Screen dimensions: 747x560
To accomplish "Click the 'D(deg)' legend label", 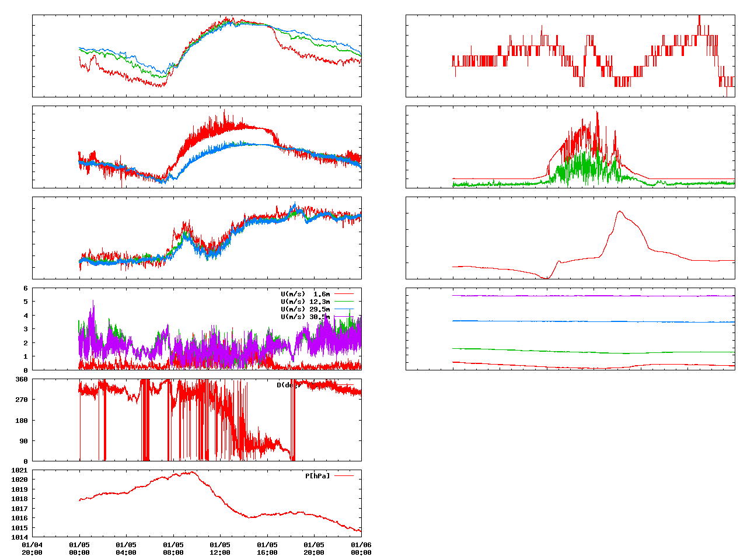I will point(289,385).
